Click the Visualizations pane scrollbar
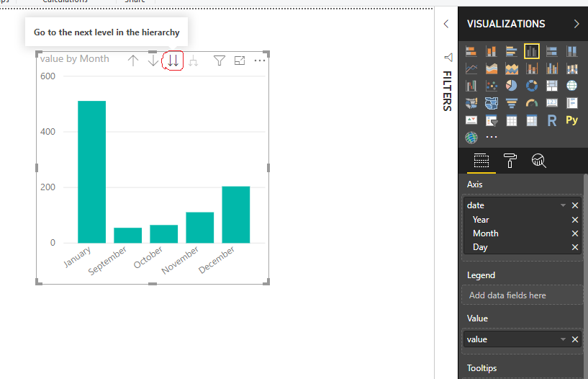 (586, 276)
